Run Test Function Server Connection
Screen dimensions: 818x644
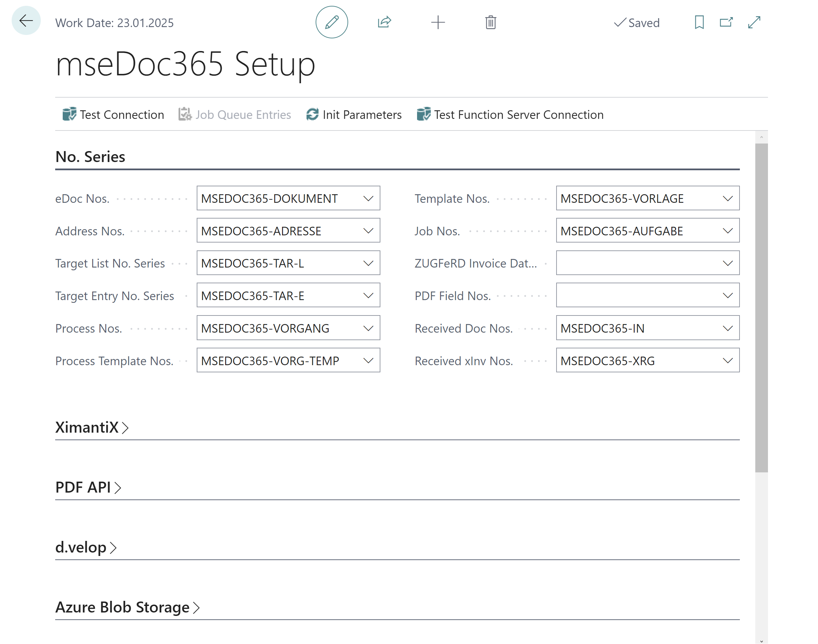[510, 114]
